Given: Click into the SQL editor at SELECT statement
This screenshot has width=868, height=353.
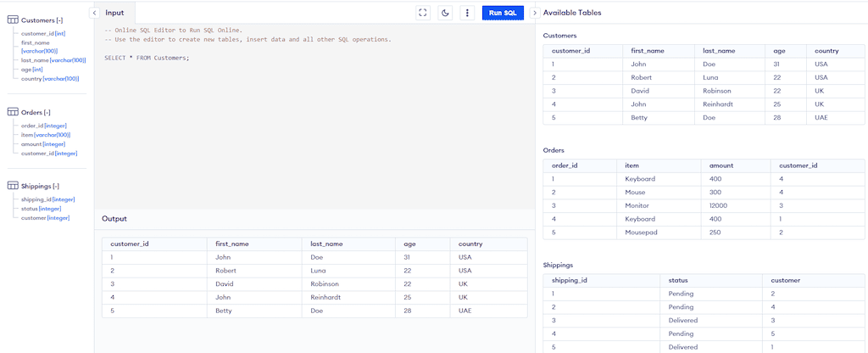Looking at the screenshot, I should coord(147,58).
